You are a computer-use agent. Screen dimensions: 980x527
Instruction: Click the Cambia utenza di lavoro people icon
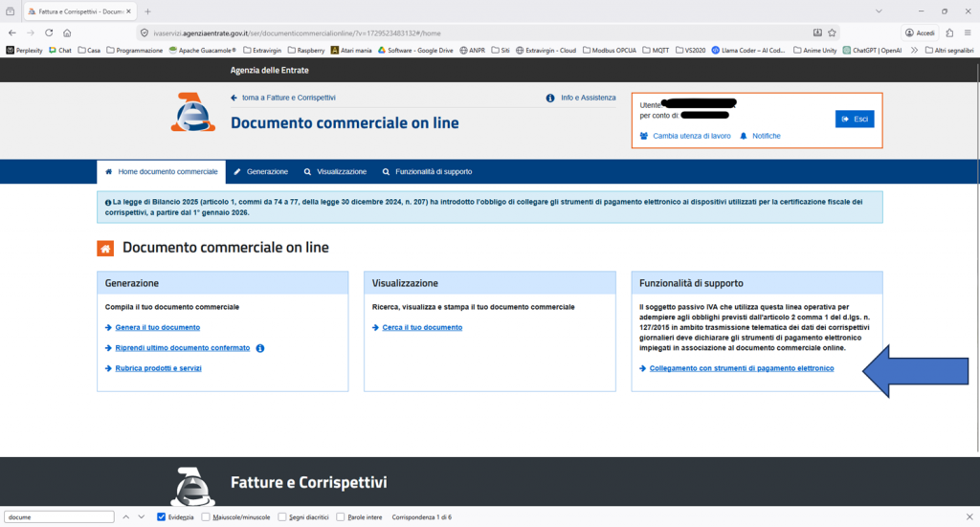644,136
